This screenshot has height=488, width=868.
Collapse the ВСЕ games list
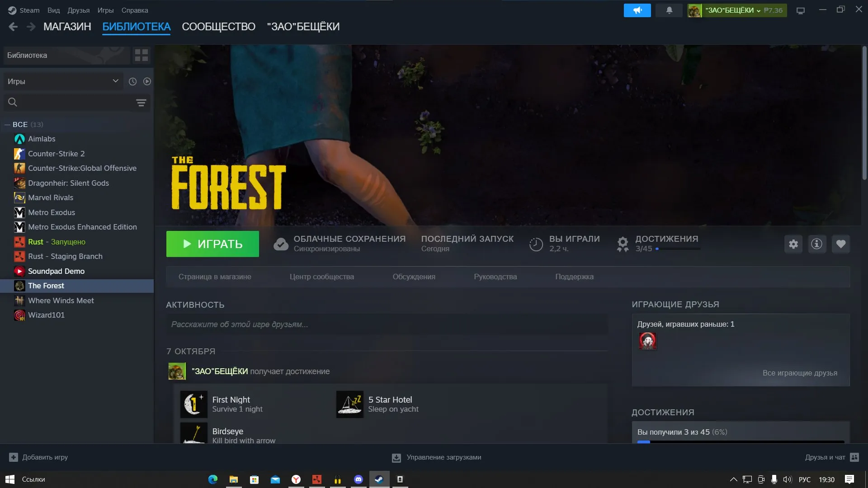(7, 124)
